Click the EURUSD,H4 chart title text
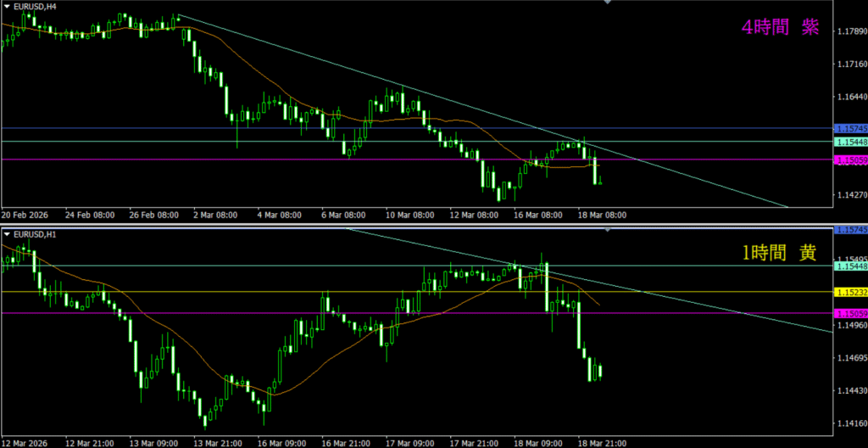868x448 pixels. point(36,6)
